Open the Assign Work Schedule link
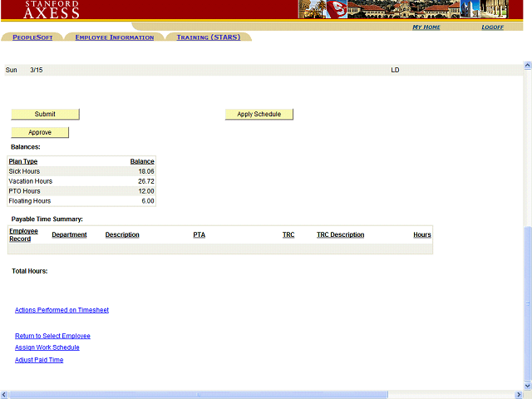 coord(47,347)
